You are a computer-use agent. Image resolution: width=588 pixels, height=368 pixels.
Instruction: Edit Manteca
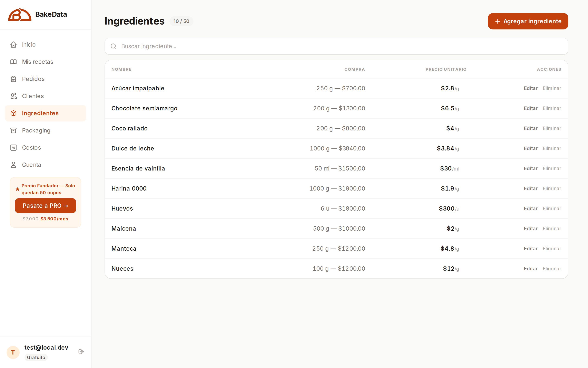[530, 248]
